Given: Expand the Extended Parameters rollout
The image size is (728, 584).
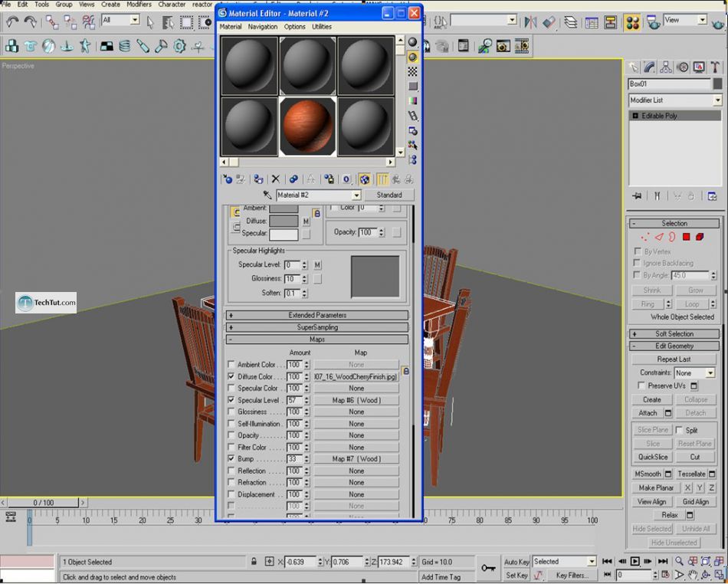Looking at the screenshot, I should [x=317, y=315].
